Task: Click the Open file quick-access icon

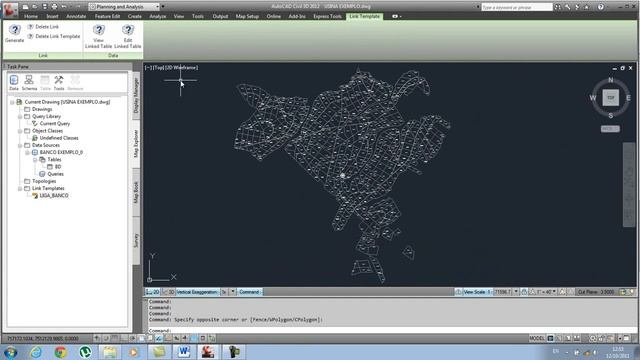Action: 35,7
